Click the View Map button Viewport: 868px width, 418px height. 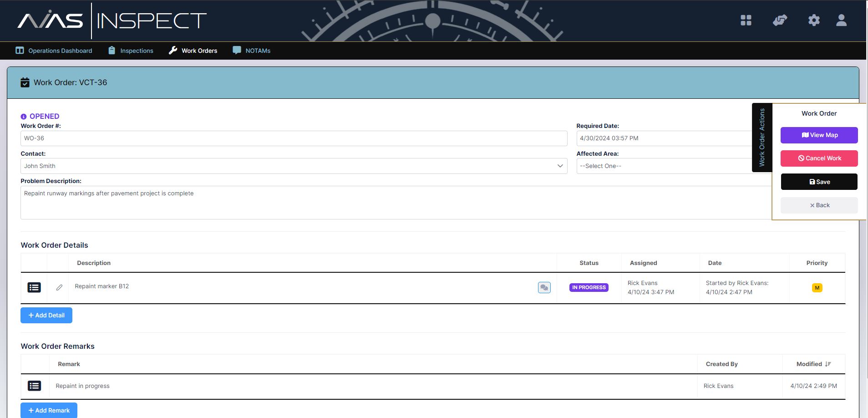tap(819, 135)
